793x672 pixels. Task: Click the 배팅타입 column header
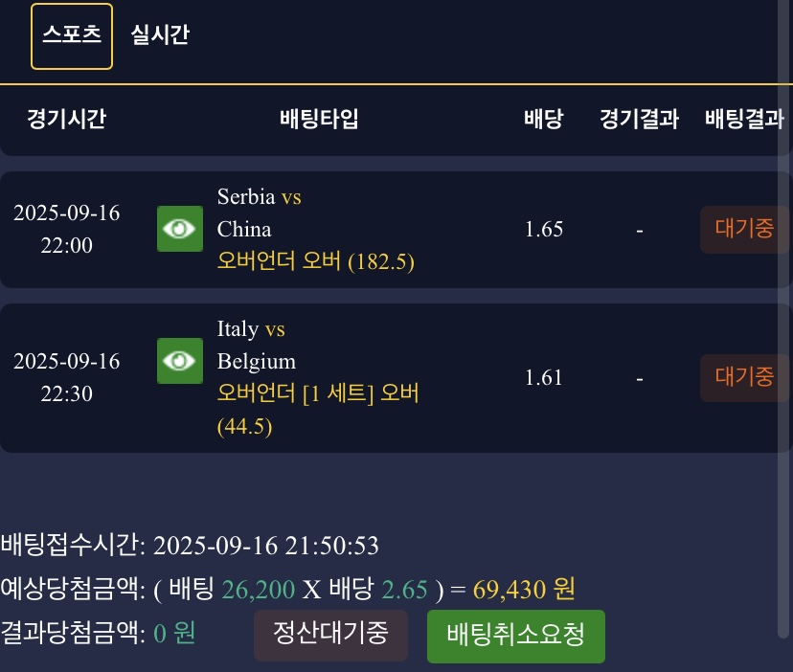(x=319, y=120)
